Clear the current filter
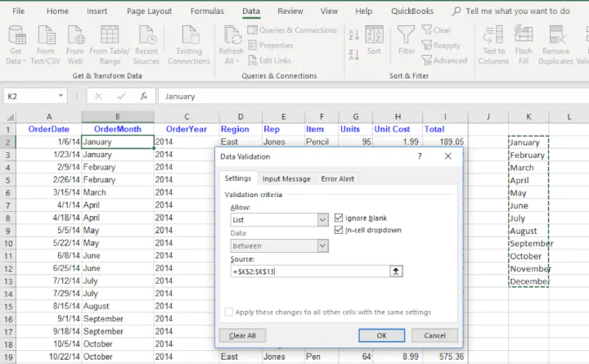The width and height of the screenshot is (589, 364). point(436,30)
